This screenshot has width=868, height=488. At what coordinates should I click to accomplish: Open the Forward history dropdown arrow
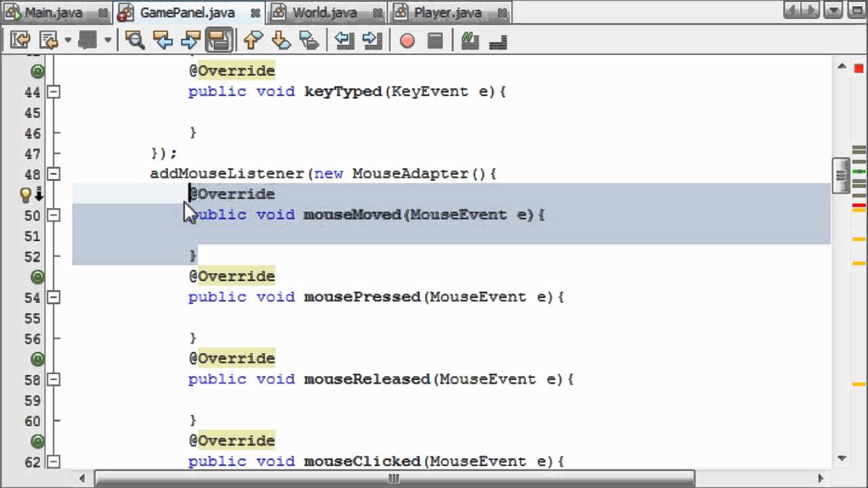coord(107,41)
